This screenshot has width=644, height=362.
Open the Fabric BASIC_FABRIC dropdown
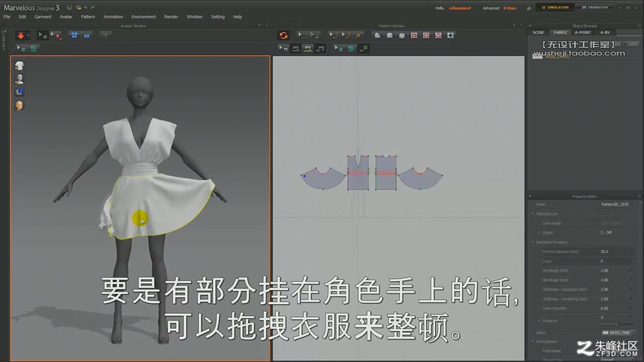pos(618,332)
